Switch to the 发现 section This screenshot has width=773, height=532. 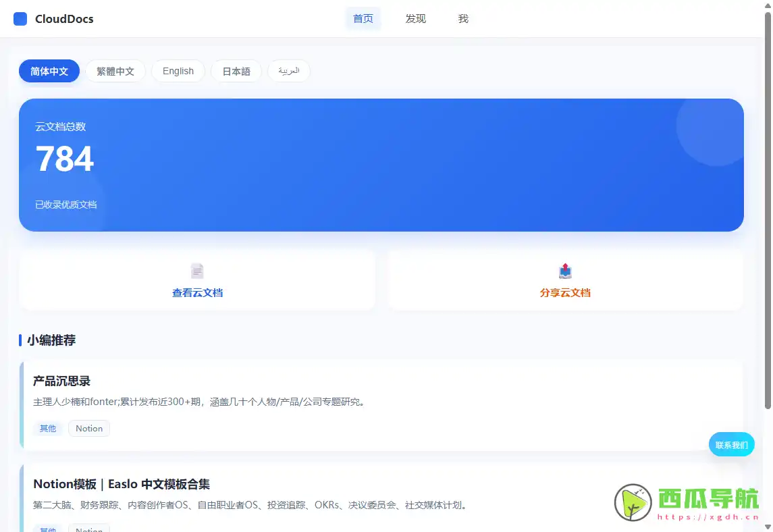415,18
